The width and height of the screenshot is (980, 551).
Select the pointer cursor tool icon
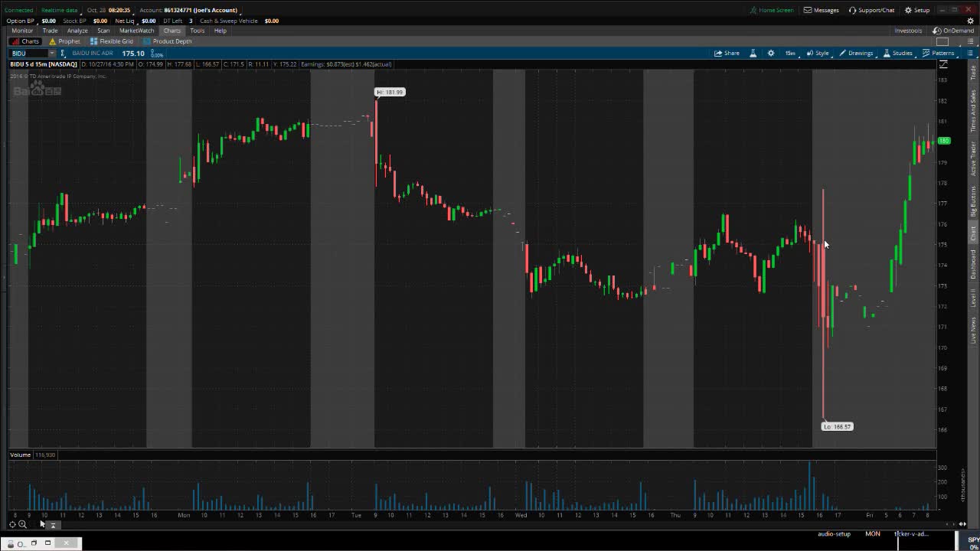(42, 524)
